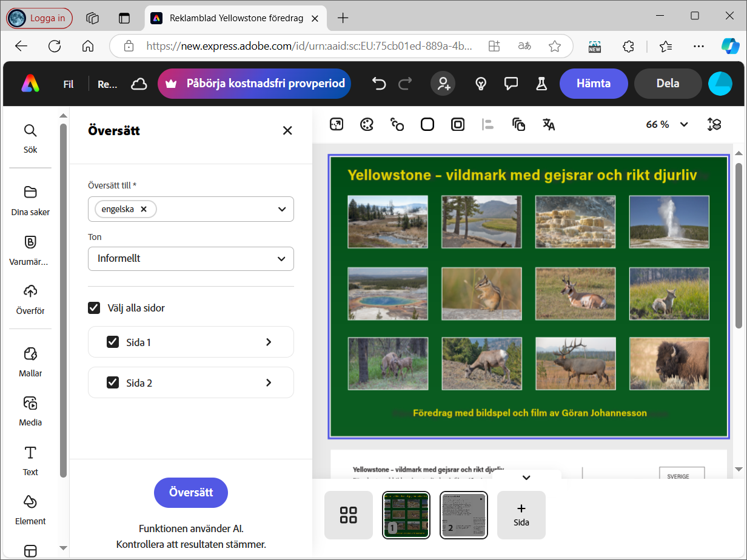Click the Undo arrow
747x560 pixels.
[379, 84]
